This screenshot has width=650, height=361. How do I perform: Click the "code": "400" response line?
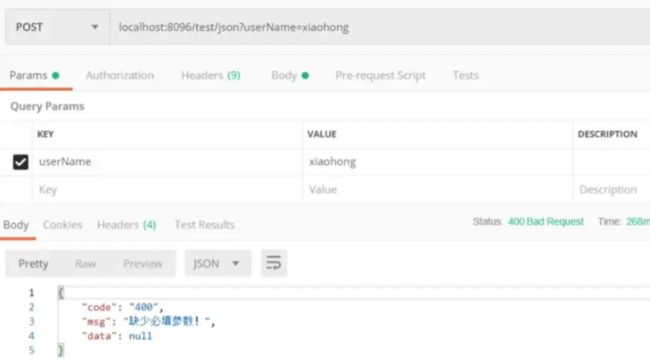(123, 307)
